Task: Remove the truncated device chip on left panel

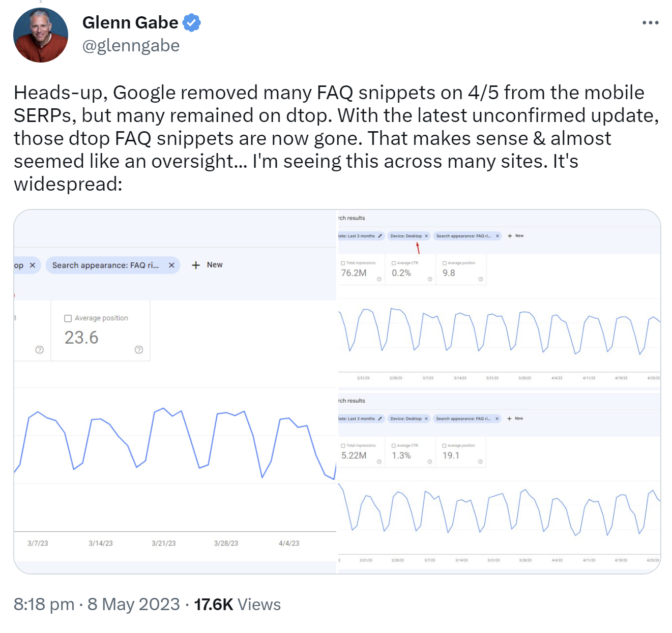Action: (x=32, y=265)
